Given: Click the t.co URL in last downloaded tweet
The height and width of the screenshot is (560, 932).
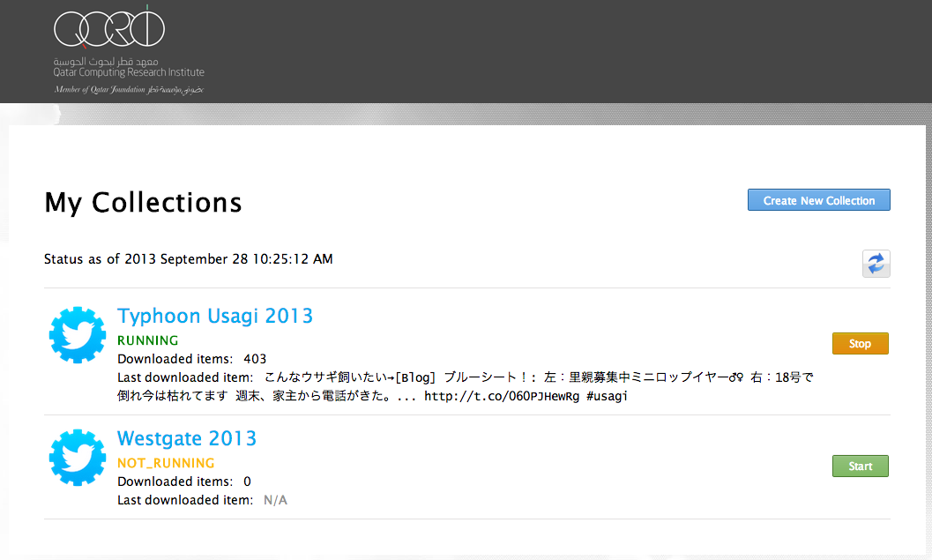Looking at the screenshot, I should [x=502, y=397].
